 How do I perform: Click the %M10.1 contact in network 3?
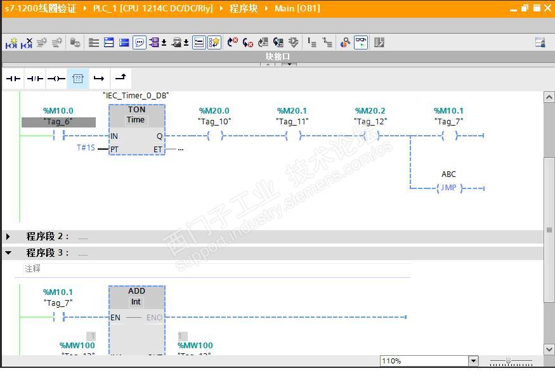[59, 317]
